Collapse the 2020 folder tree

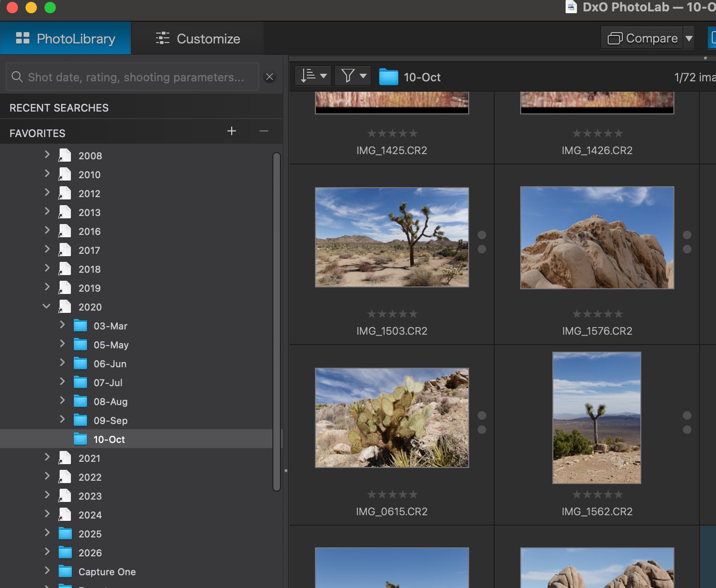coord(46,306)
